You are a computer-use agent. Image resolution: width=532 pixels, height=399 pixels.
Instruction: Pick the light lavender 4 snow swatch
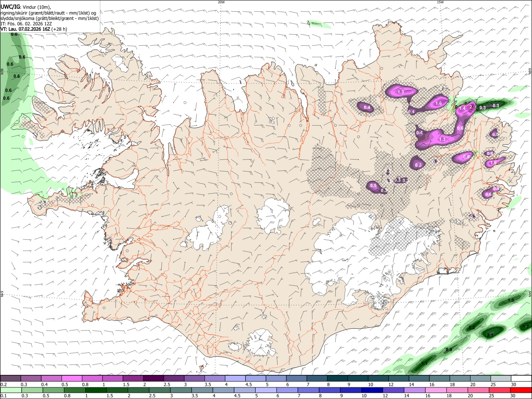234,378
